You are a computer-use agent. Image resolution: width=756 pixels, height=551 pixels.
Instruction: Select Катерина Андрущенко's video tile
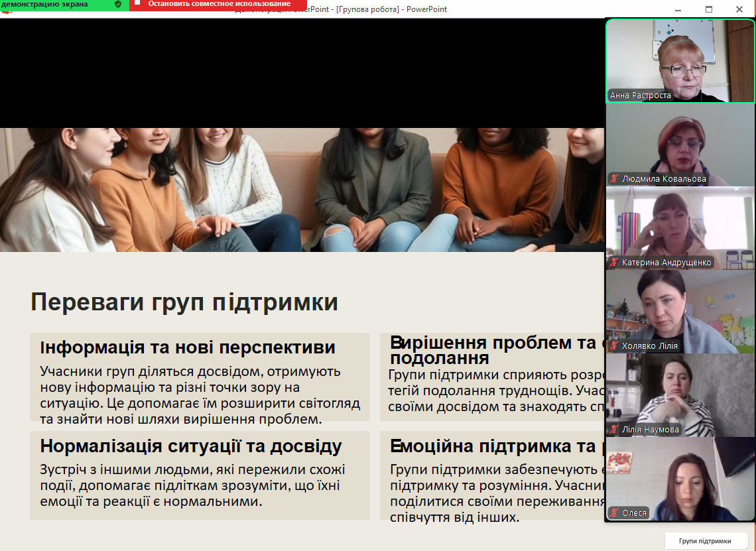point(680,228)
